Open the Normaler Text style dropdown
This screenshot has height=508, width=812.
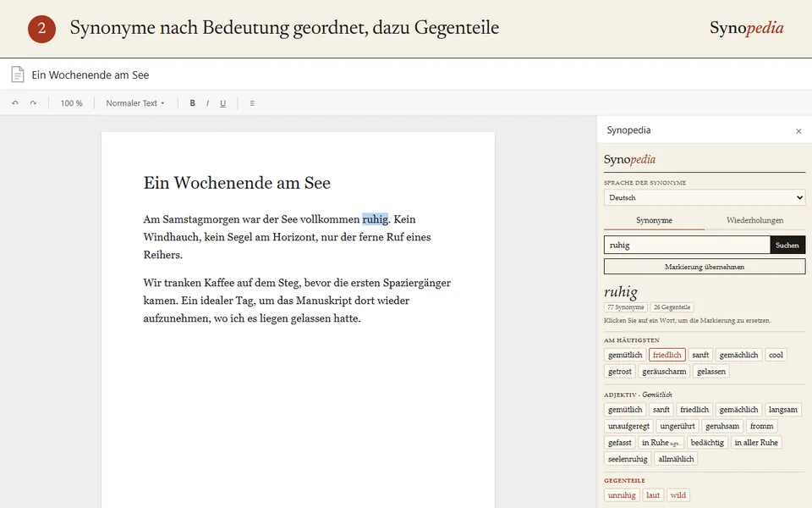click(135, 103)
